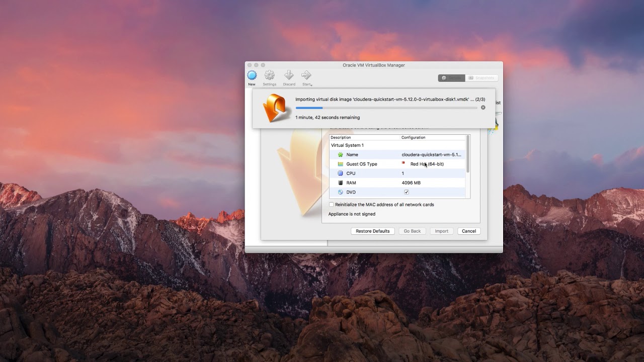644x362 pixels.
Task: Click the Name row green icon
Action: (x=341, y=155)
